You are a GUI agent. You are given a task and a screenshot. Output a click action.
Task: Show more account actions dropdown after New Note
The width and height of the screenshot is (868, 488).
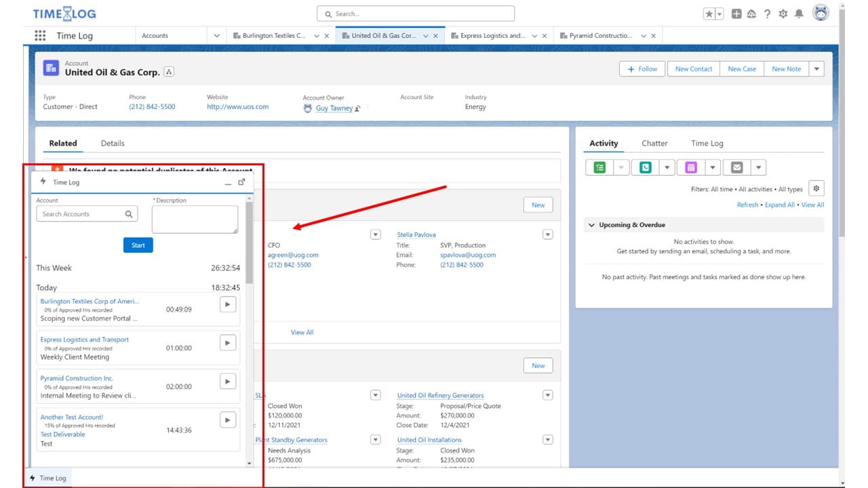click(816, 69)
